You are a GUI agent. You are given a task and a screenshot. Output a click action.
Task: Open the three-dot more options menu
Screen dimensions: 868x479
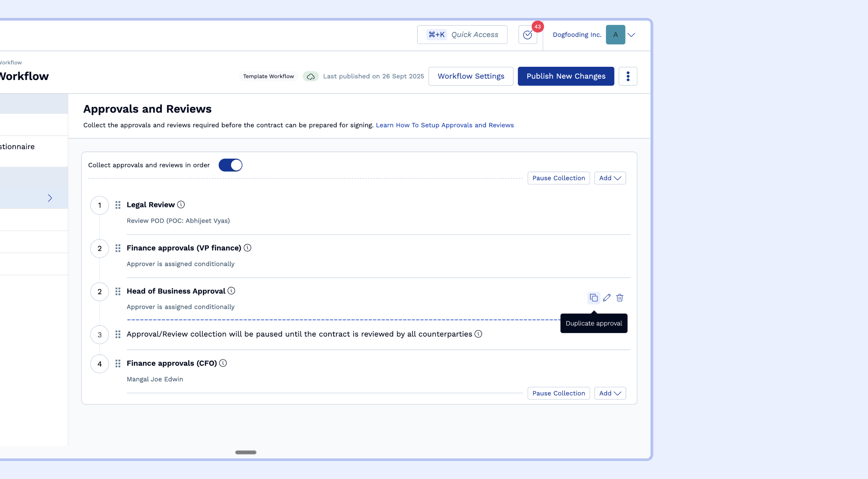628,76
